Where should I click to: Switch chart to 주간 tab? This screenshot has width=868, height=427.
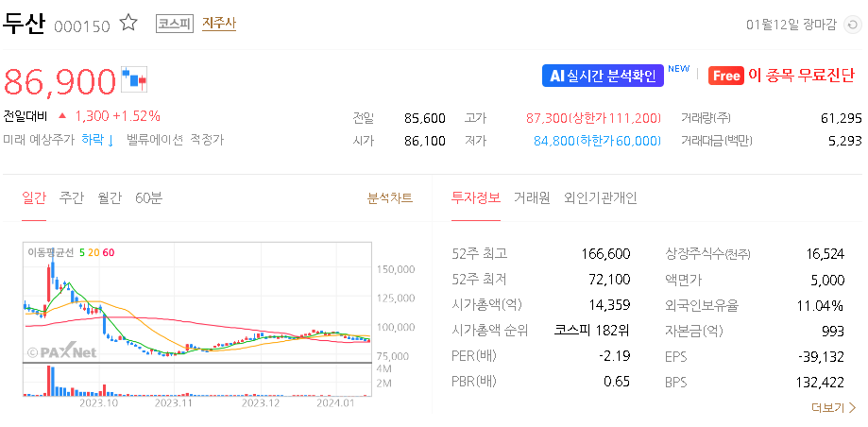point(72,198)
